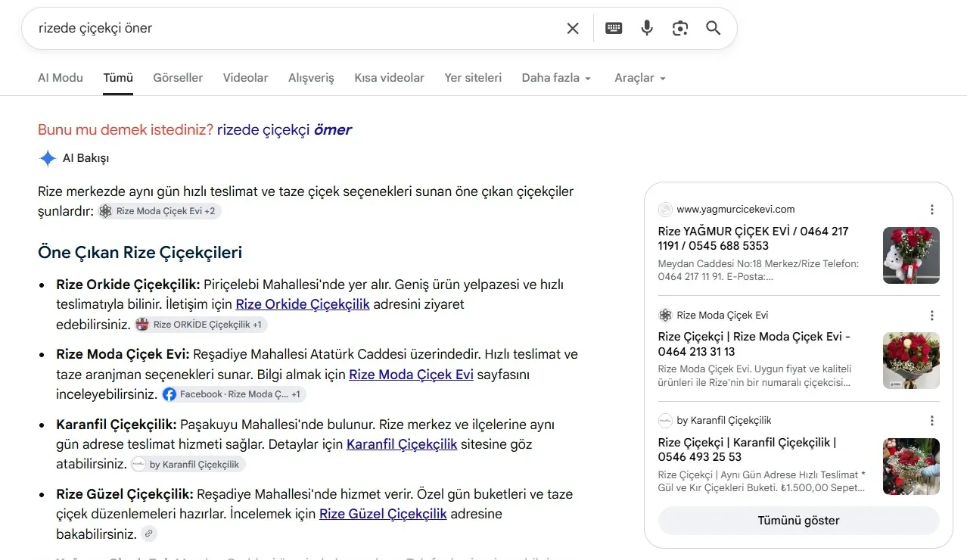Clear the search box with X icon
Viewport: 967px width, 560px height.
coord(573,28)
